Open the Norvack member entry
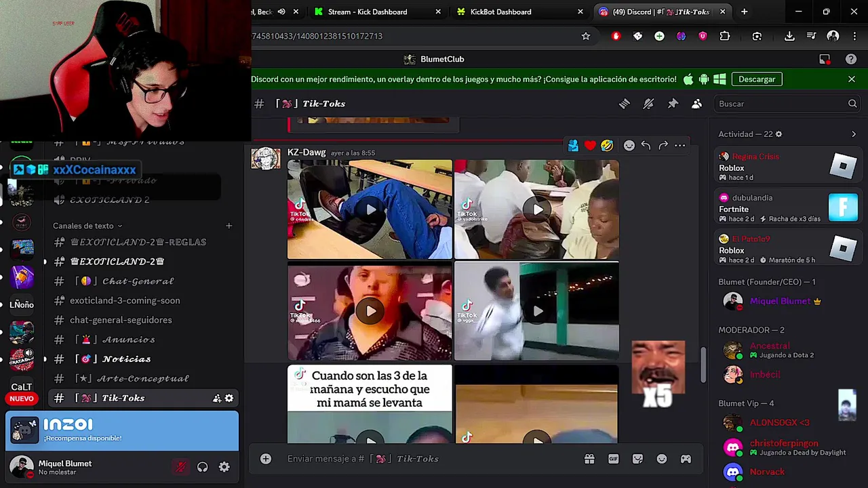Image resolution: width=868 pixels, height=488 pixels. 788,472
